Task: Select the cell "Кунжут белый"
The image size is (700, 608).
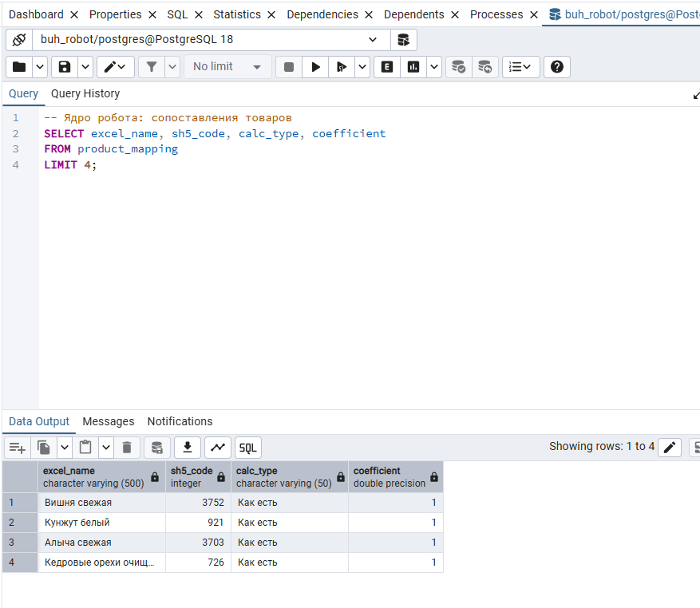Action: click(x=102, y=523)
